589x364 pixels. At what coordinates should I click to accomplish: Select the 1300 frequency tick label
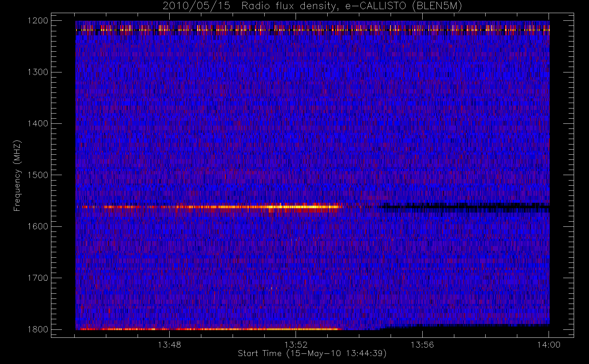pyautogui.click(x=38, y=72)
